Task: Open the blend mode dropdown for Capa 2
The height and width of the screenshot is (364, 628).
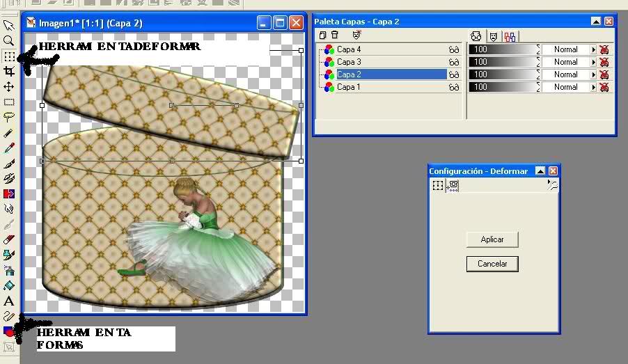Action: point(594,74)
